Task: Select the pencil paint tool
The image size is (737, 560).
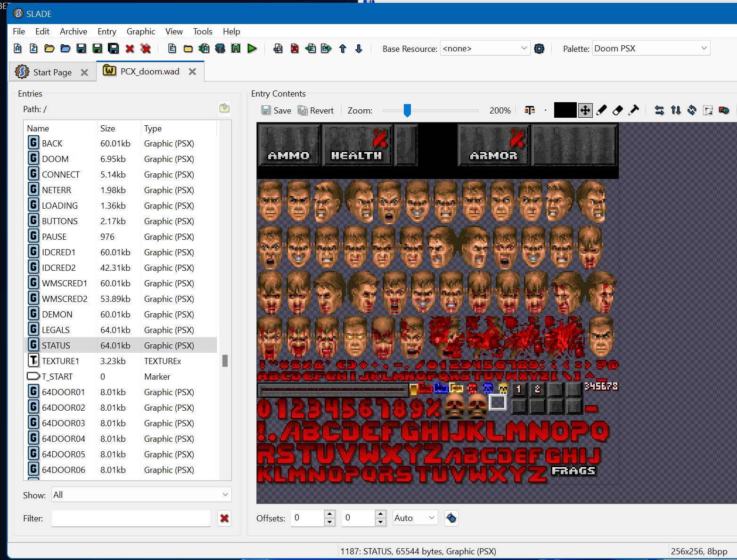Action: (601, 110)
